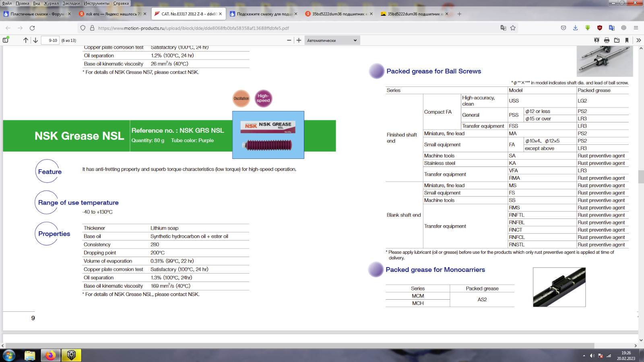Close the CAT. No.E3317 tab
The width and height of the screenshot is (644, 362).
click(220, 14)
